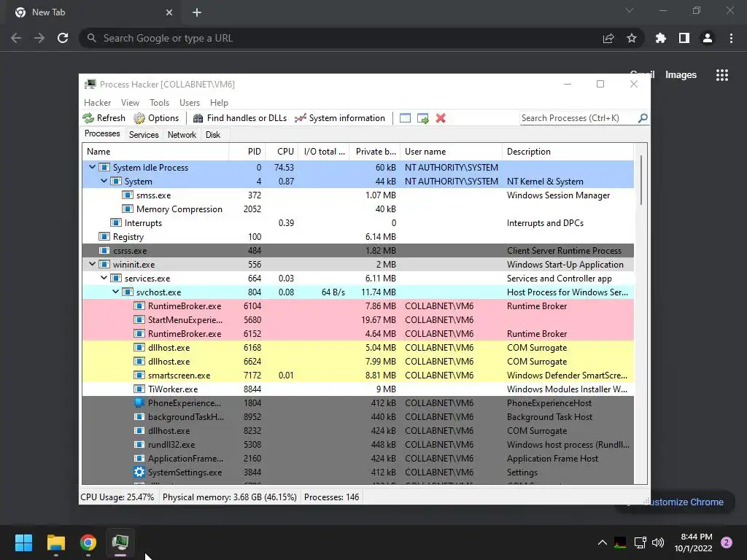The width and height of the screenshot is (747, 560).
Task: Open Chrome profile avatar icon
Action: [708, 38]
